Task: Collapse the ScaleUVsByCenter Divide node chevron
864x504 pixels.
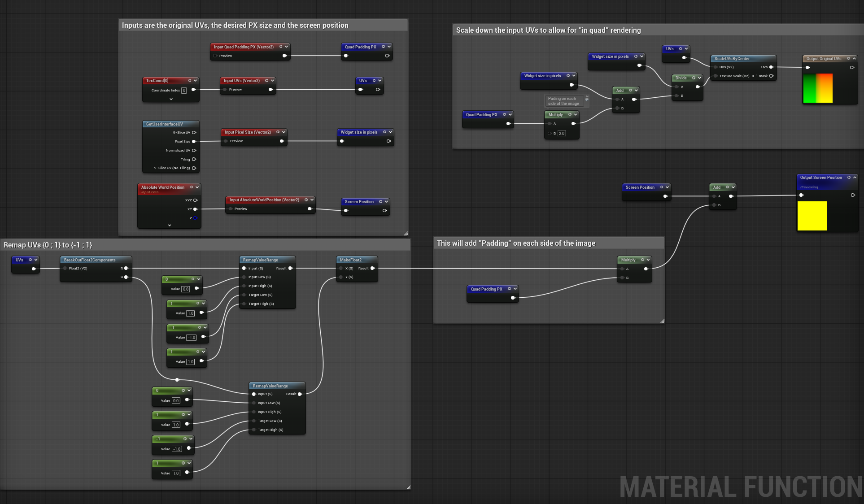Action: pos(699,78)
